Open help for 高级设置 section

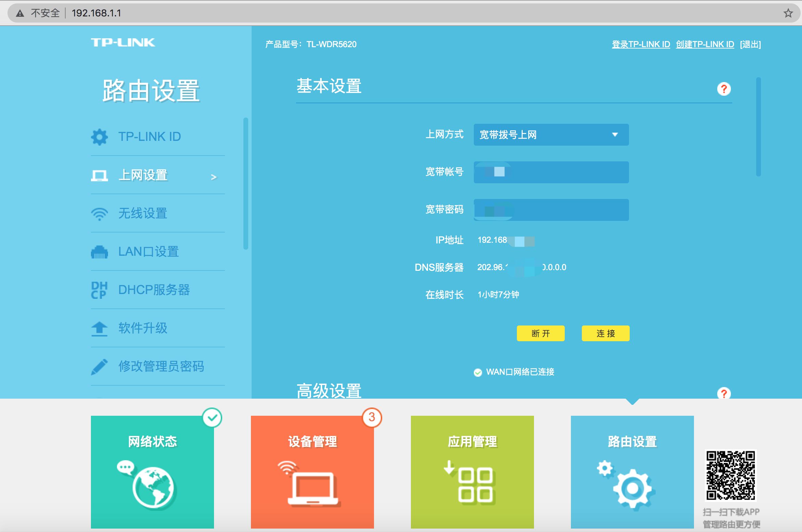tap(724, 393)
